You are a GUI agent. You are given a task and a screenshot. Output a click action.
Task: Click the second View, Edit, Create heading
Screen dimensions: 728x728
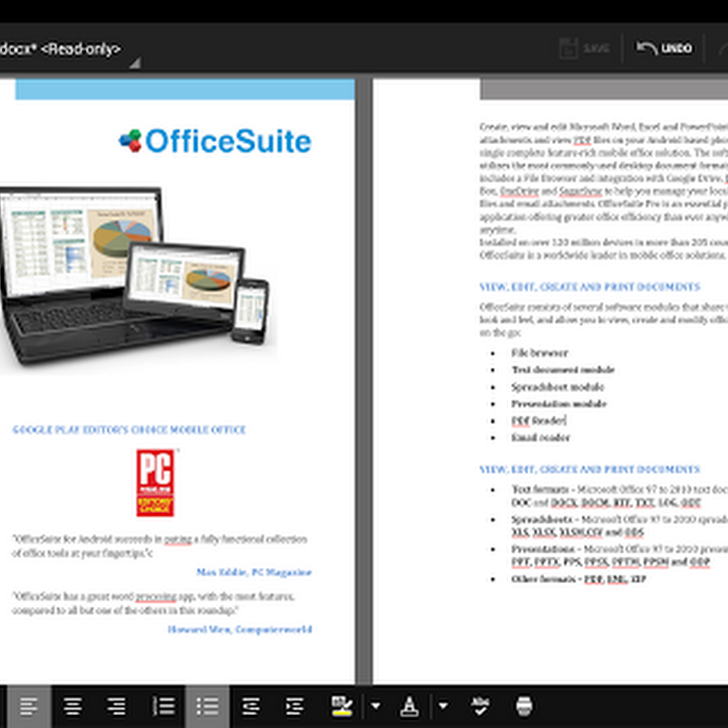pyautogui.click(x=590, y=469)
